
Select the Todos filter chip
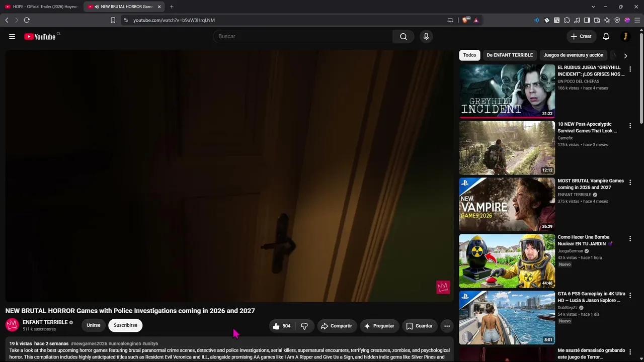click(x=469, y=55)
